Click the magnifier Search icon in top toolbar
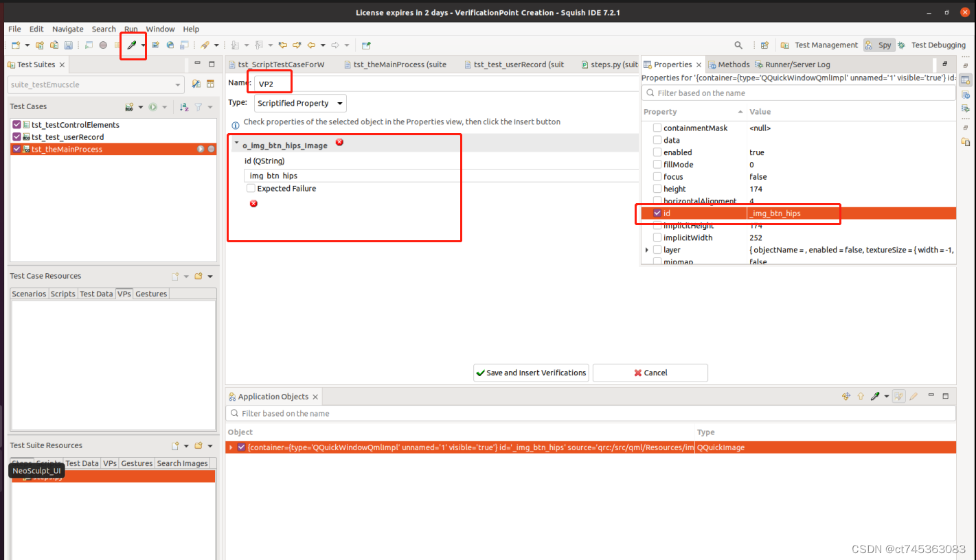Screen dimensions: 976x560 [738, 45]
